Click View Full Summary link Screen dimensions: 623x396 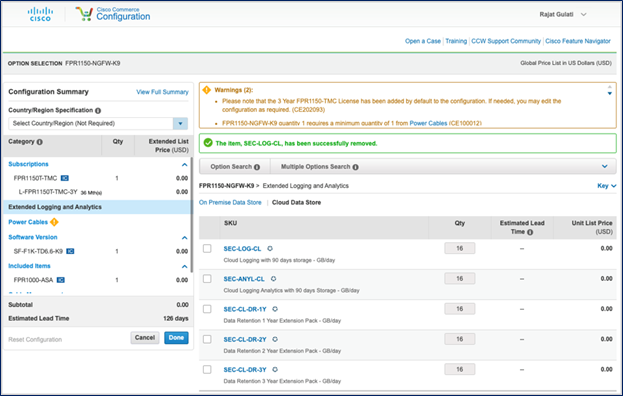(163, 92)
